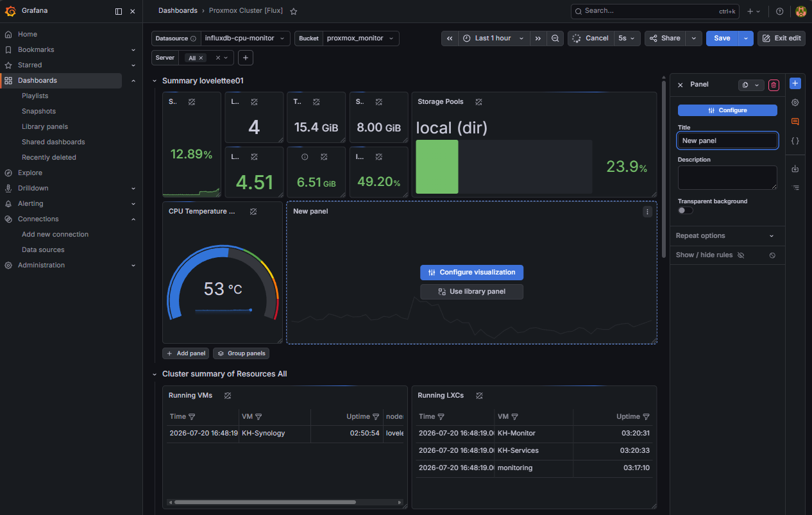812x515 pixels.
Task: Open Snapshots under Dashboards
Action: click(x=39, y=112)
